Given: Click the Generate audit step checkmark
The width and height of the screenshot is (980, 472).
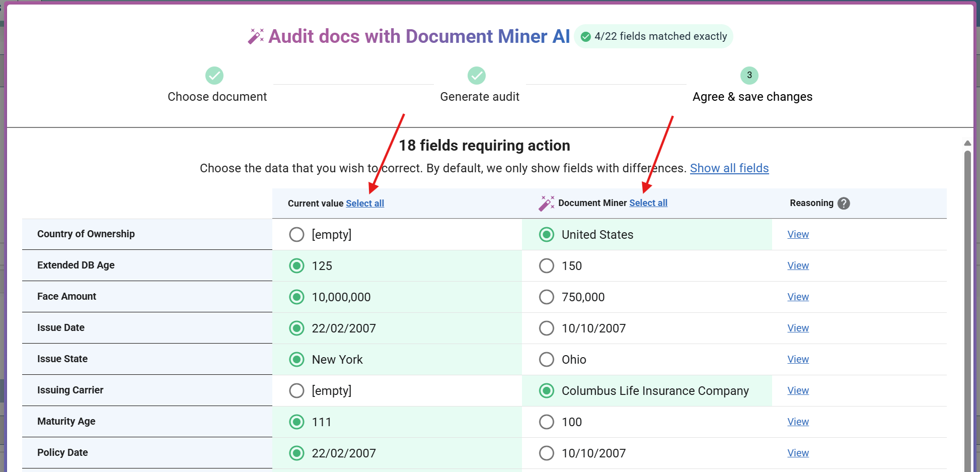Looking at the screenshot, I should 476,76.
